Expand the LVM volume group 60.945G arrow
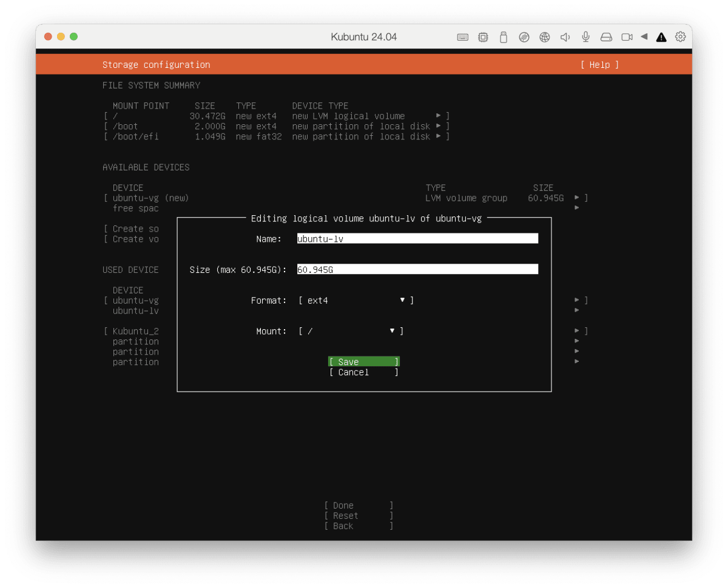 coord(577,198)
